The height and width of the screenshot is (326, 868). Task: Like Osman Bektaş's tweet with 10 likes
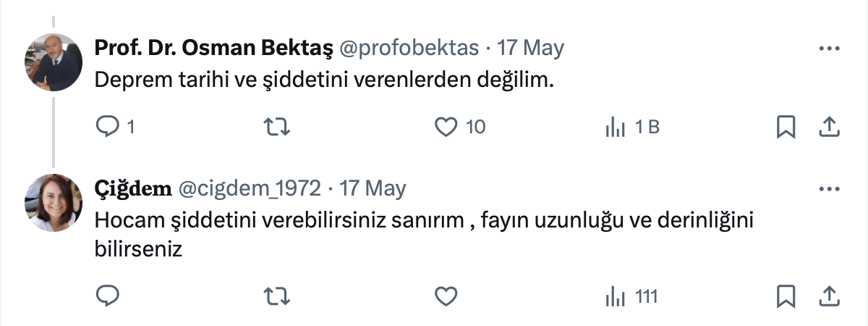(447, 128)
